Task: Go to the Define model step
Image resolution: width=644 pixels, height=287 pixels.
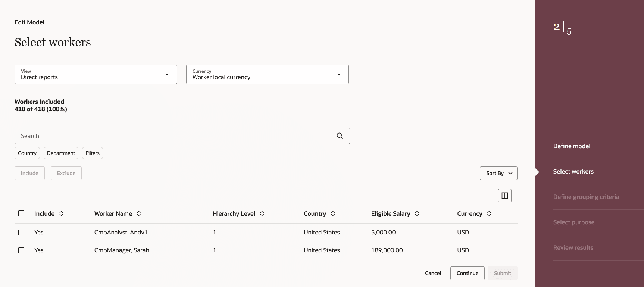Action: pyautogui.click(x=572, y=146)
